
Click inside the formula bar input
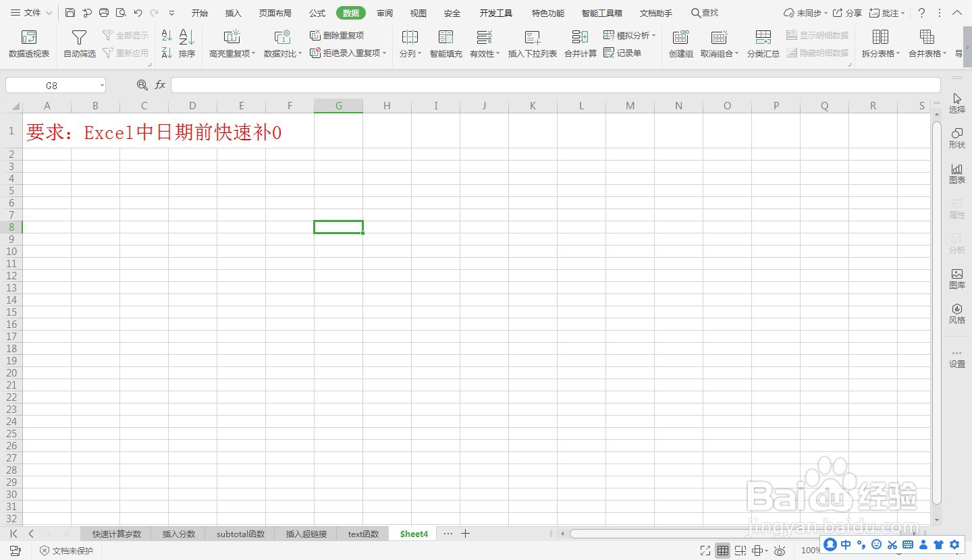tap(556, 85)
